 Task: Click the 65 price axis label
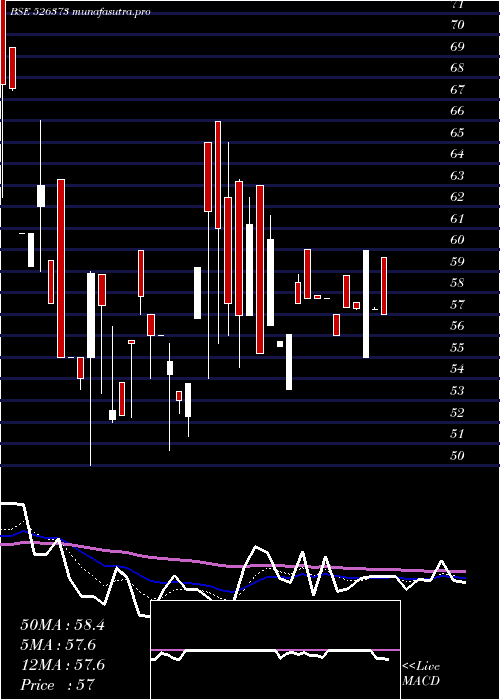[458, 133]
